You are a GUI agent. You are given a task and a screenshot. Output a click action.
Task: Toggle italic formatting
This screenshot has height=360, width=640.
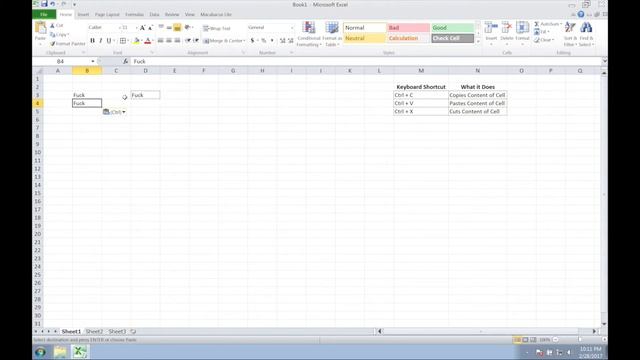(x=100, y=40)
